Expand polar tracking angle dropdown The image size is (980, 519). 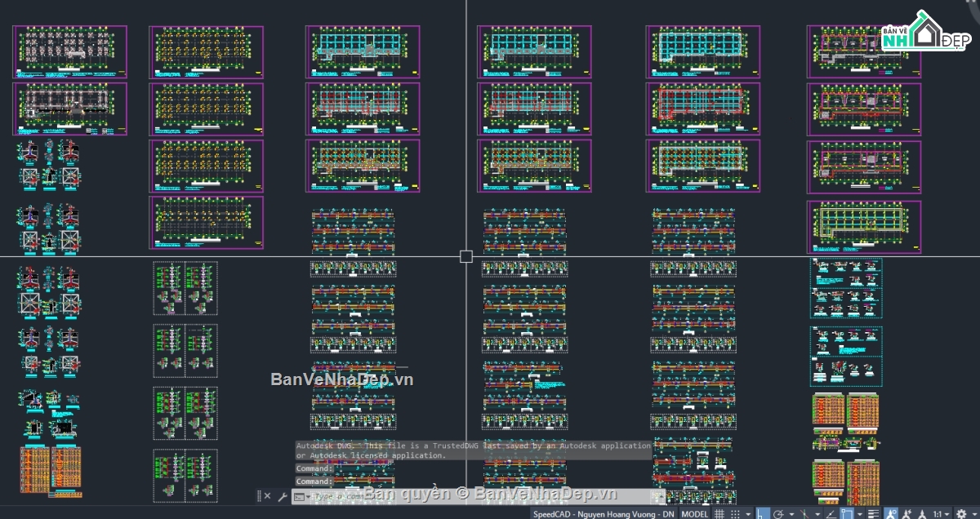pyautogui.click(x=791, y=514)
